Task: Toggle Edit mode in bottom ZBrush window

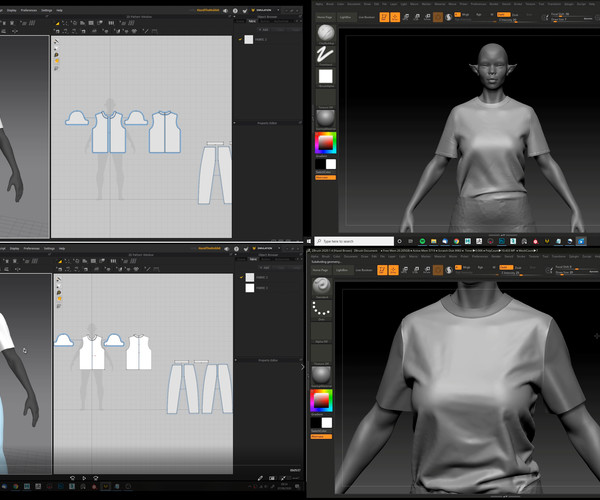Action: pyautogui.click(x=382, y=270)
